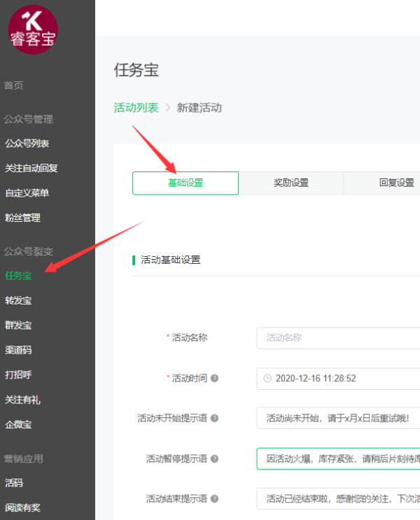This screenshot has height=520, width=420.
Task: Click the clock icon in 活动时间 field
Action: pos(267,379)
